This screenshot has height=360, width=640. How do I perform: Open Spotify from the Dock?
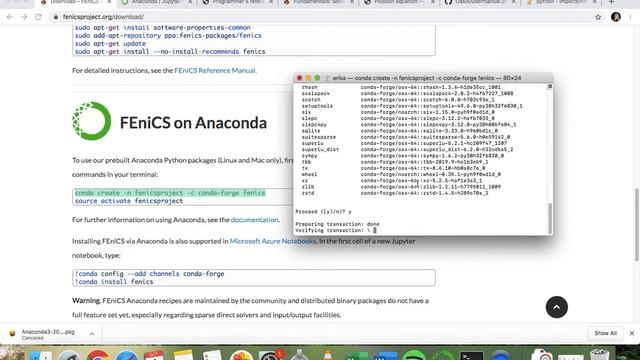click(x=414, y=355)
